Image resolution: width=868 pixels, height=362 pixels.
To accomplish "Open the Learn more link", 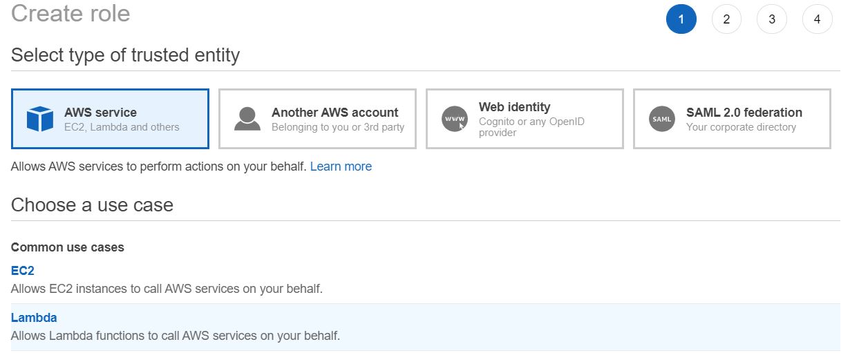I will 341,166.
